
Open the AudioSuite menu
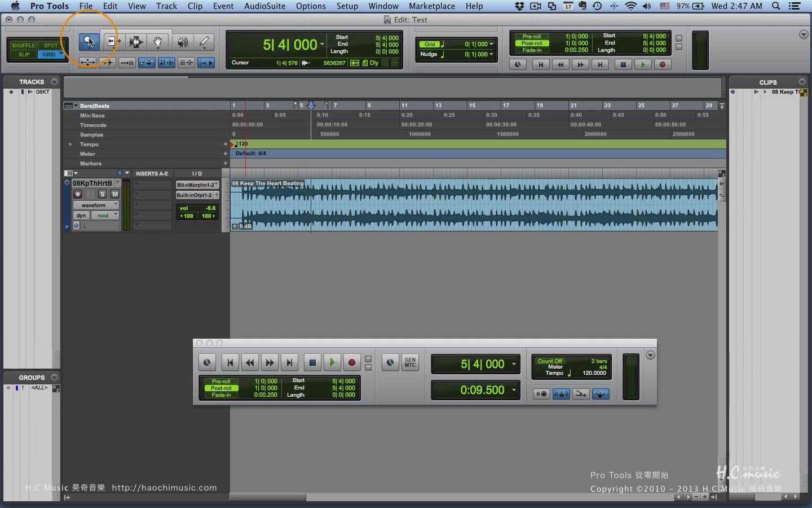pyautogui.click(x=264, y=6)
